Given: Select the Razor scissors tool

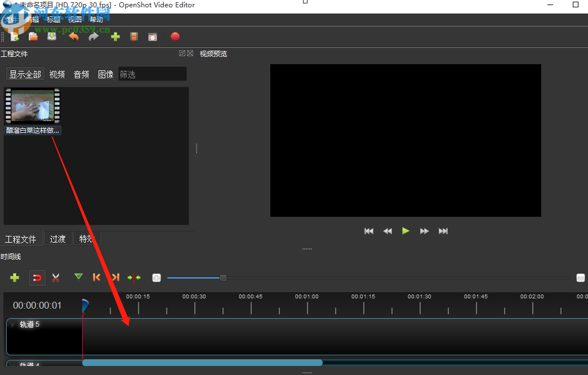Looking at the screenshot, I should pos(56,278).
